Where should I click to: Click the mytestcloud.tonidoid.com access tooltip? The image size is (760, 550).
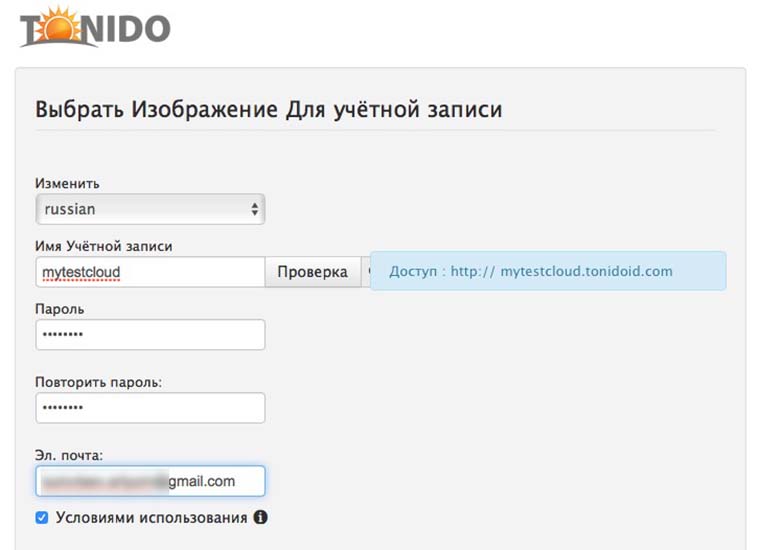548,271
